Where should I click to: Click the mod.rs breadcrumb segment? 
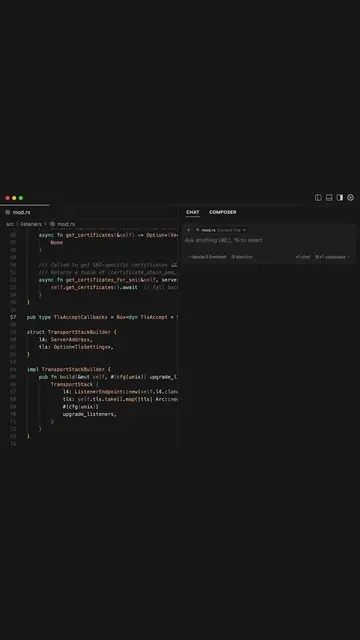[66, 224]
